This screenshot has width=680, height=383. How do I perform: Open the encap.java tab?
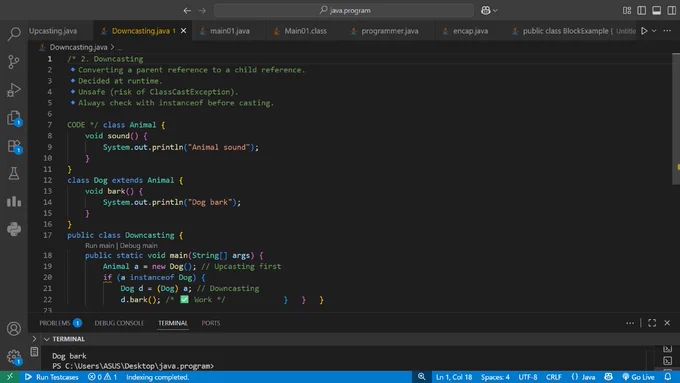(470, 31)
